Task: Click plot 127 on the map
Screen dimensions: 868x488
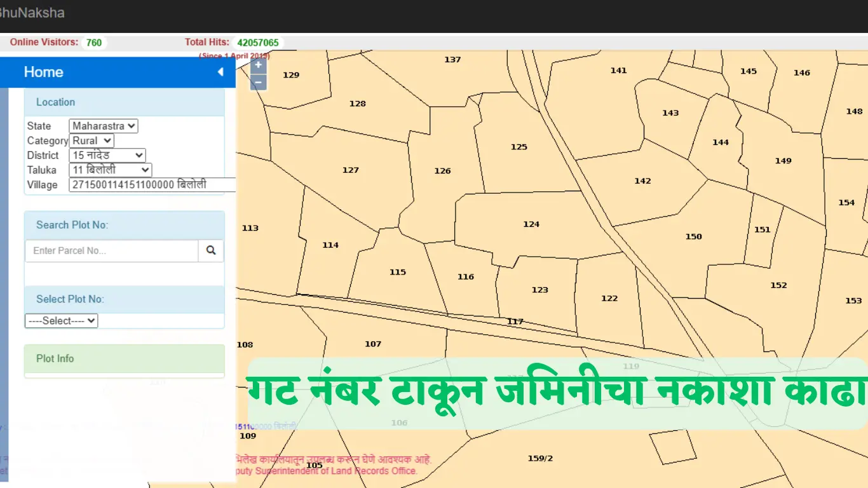Action: [x=350, y=170]
